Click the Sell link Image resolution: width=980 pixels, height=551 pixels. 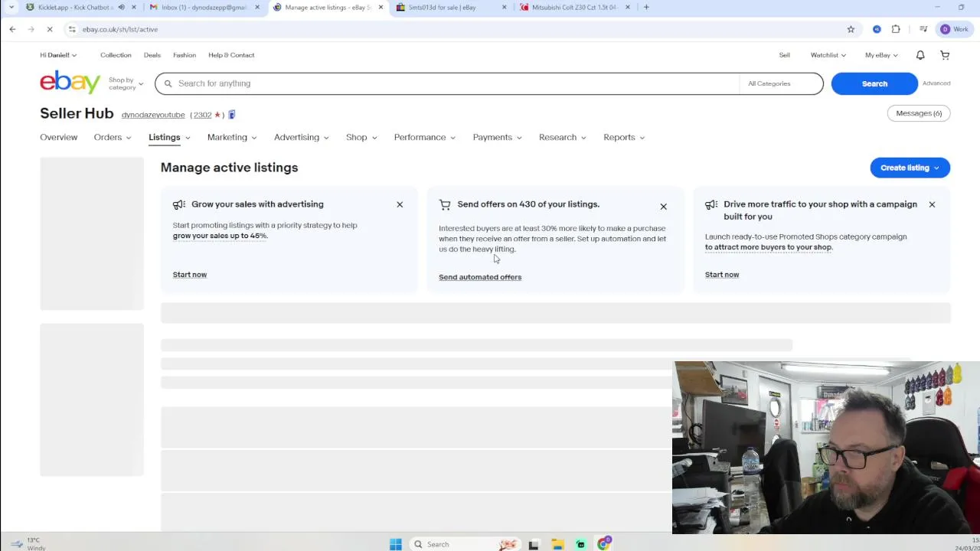[x=785, y=55]
